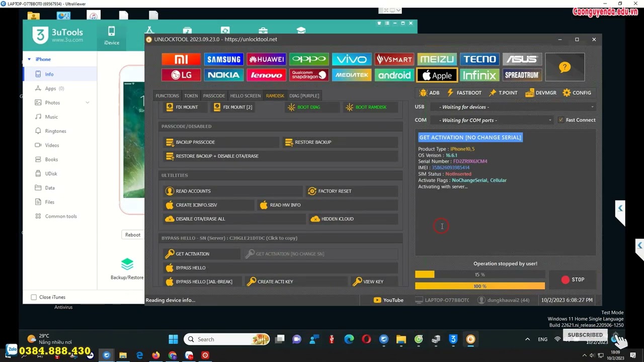The width and height of the screenshot is (644, 362).
Task: Tick Close iTunes checkbox in 3uTools
Action: coord(34,297)
